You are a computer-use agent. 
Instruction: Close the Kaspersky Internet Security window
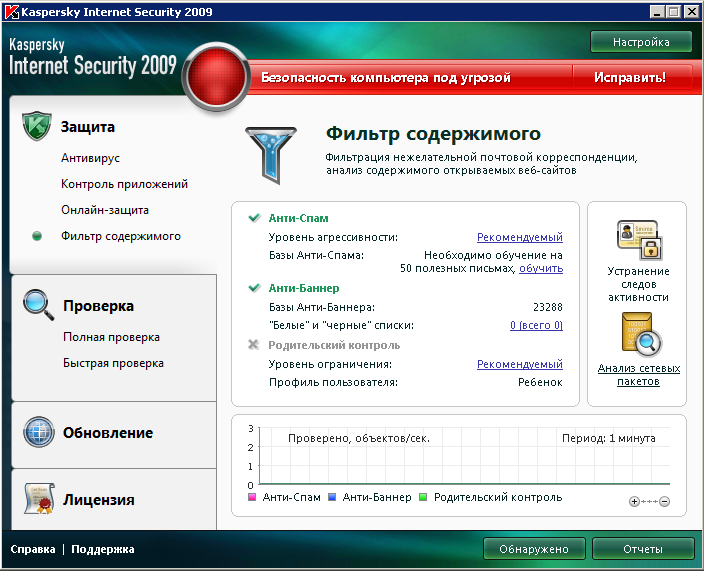click(691, 12)
